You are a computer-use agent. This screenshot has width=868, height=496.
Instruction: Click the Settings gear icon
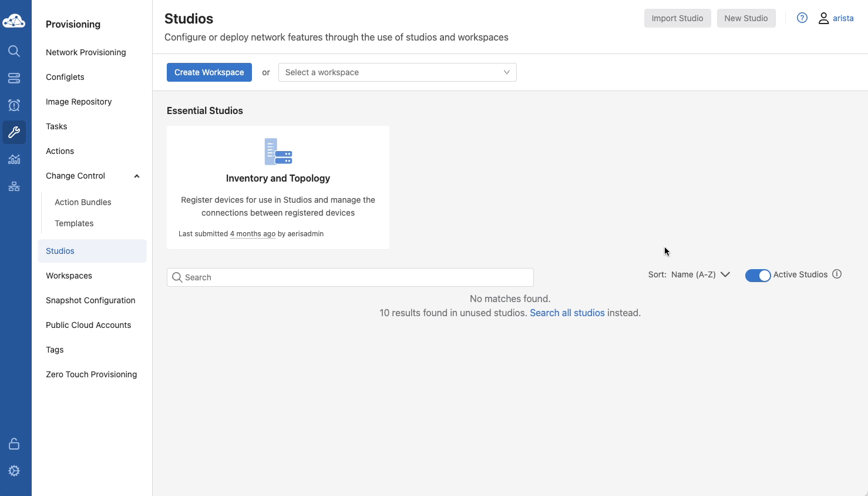[14, 471]
